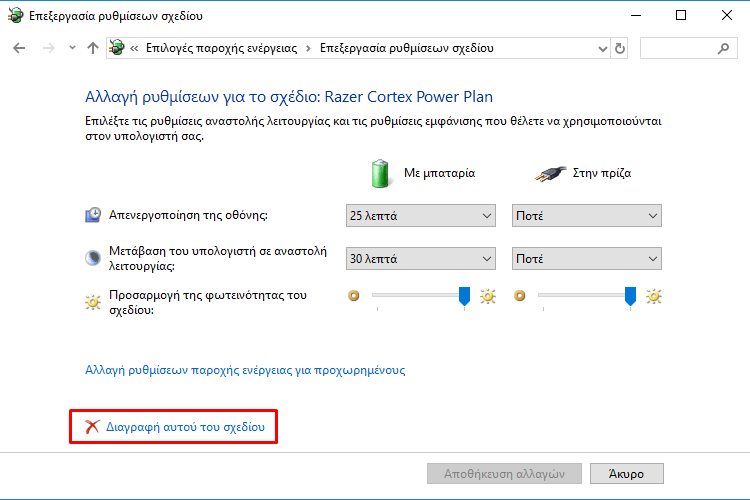Click plugged-in brightness slider thumb

(x=630, y=296)
